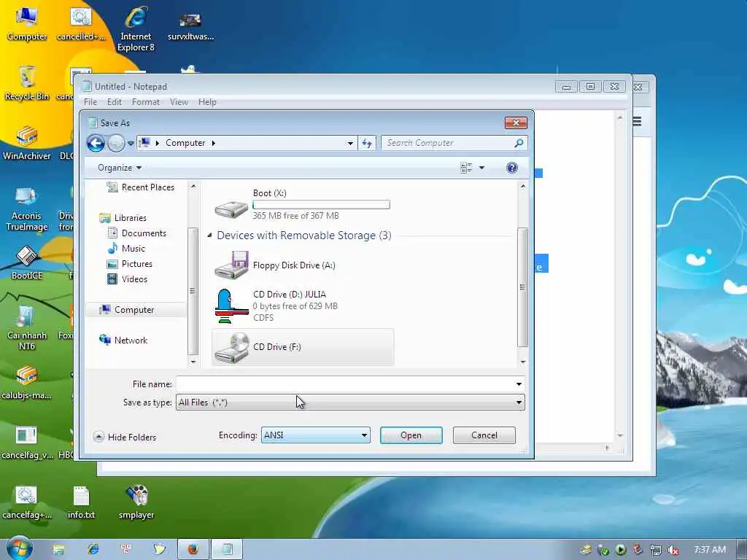
Task: Open the Recycle Bin desktop icon
Action: pyautogui.click(x=27, y=83)
